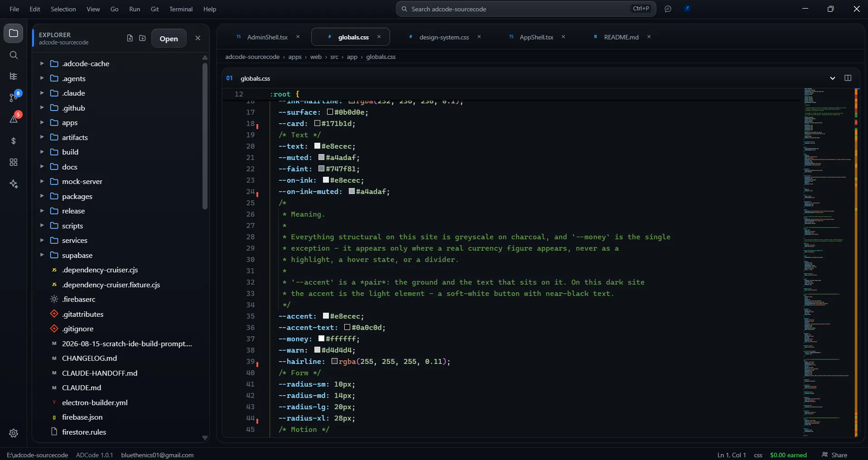
Task: Click the color swatch for --surface
Action: pos(330,112)
